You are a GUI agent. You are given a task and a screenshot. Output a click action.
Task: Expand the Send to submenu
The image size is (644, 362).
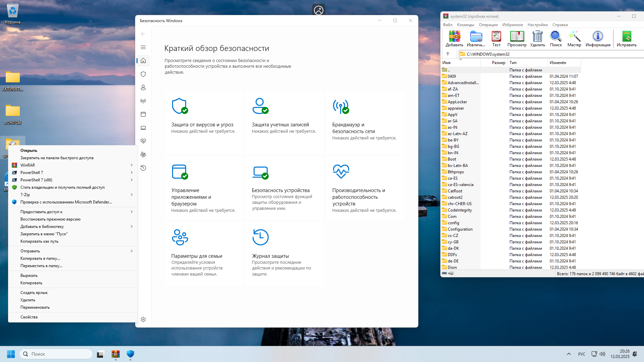click(x=131, y=251)
